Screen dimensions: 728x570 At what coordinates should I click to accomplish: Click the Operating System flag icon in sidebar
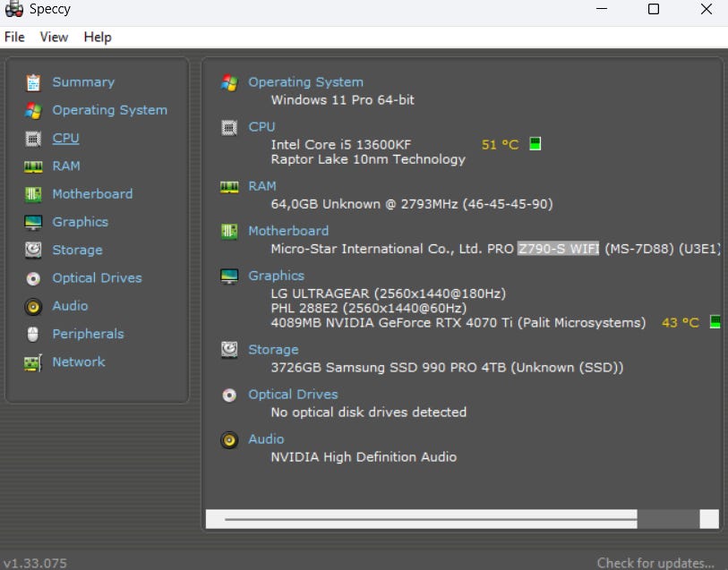[33, 110]
